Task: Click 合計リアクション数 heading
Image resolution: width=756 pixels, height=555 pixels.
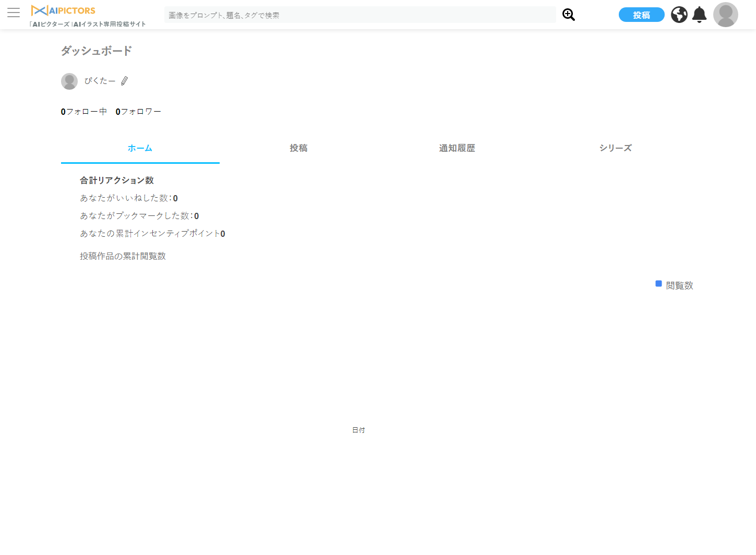Action: tap(117, 180)
